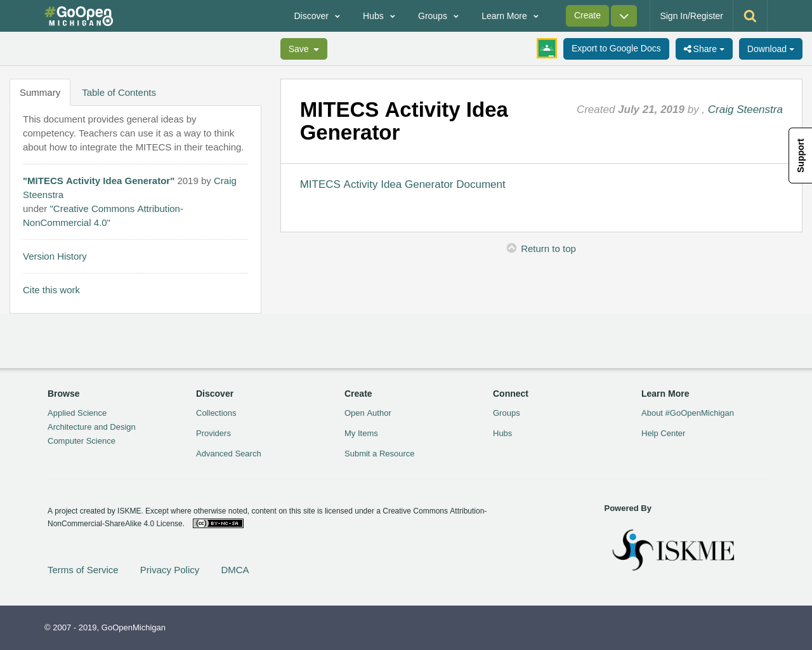Open the Support side panel
Image resolution: width=812 pixels, height=650 pixels.
pyautogui.click(x=800, y=155)
